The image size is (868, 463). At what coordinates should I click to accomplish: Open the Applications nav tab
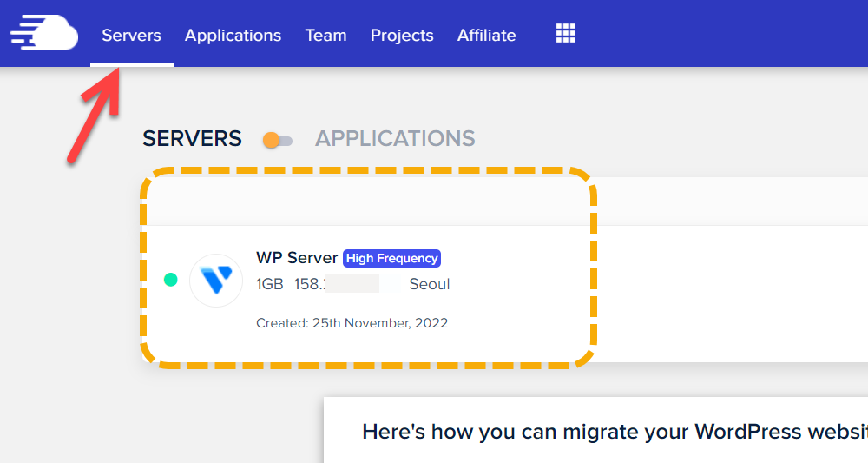click(233, 35)
